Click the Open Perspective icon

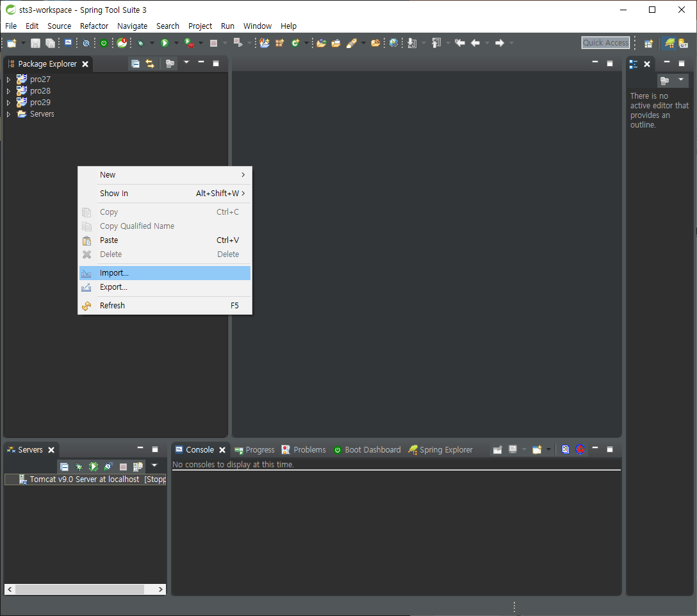coord(648,44)
